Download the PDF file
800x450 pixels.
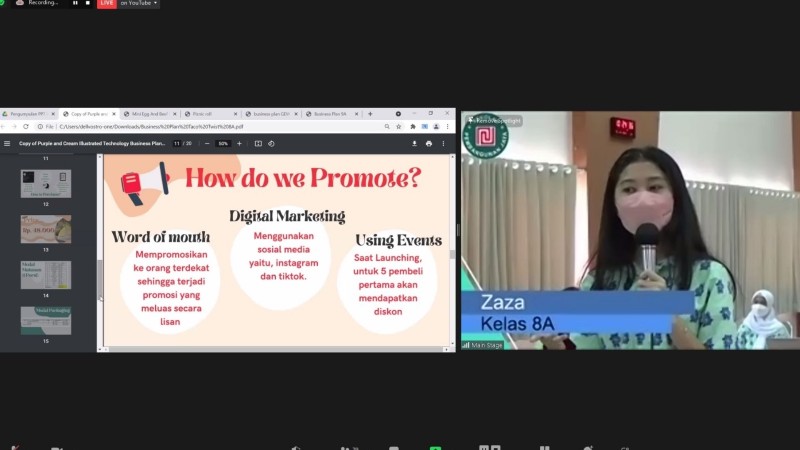coord(414,143)
